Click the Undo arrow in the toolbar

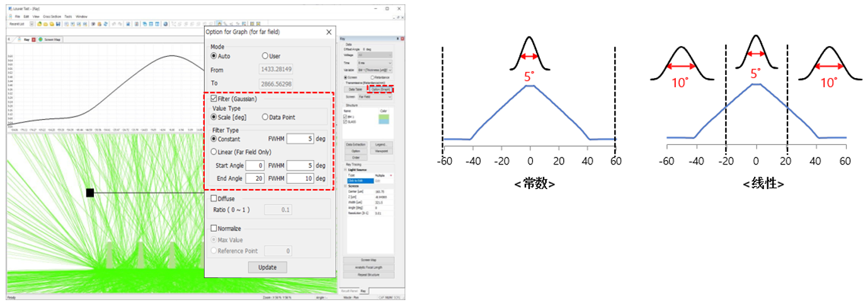pyautogui.click(x=113, y=24)
